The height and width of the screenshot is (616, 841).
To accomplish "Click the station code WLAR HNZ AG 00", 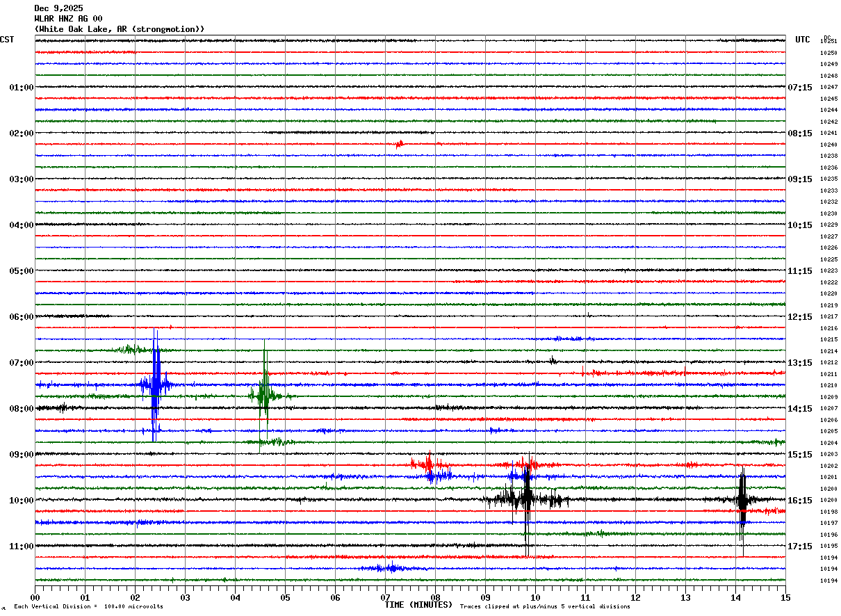I will pos(68,19).
